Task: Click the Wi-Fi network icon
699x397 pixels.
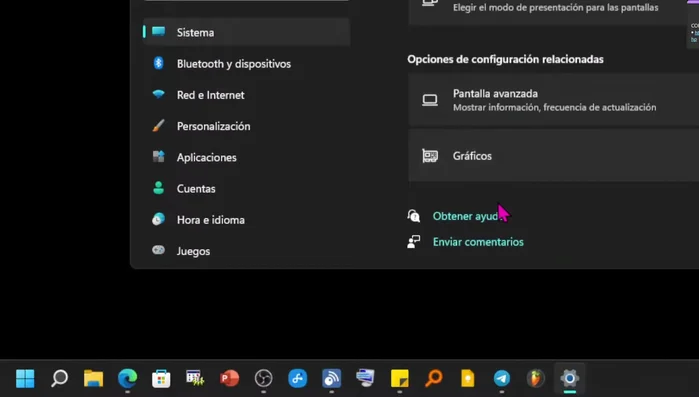Action: (158, 94)
